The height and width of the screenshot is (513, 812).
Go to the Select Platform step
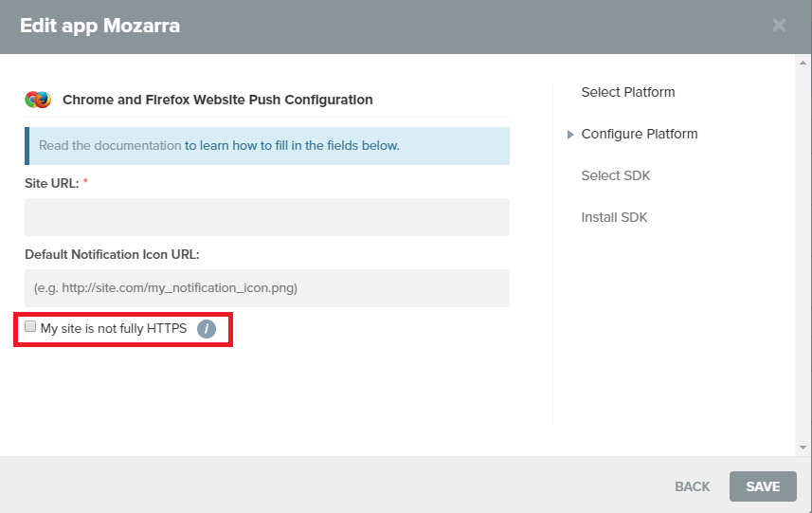(x=627, y=92)
